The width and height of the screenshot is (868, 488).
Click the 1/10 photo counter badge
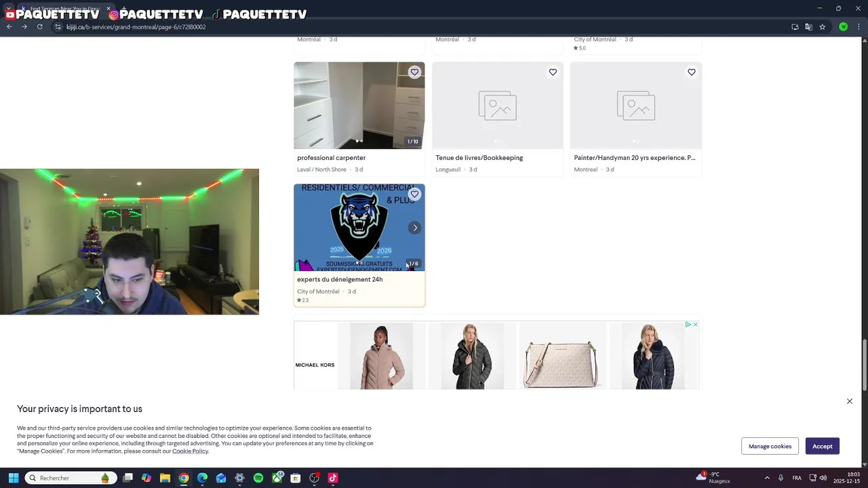pos(412,142)
